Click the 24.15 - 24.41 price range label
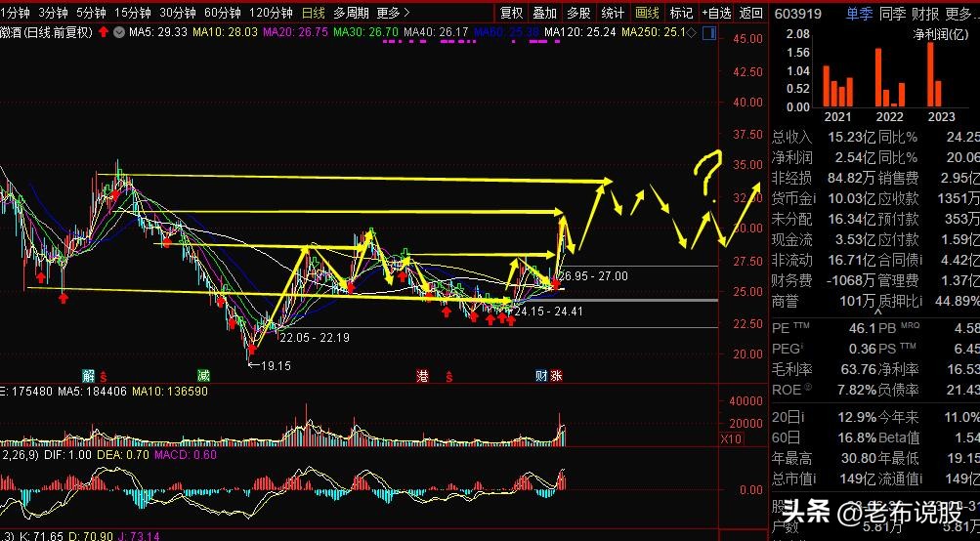 pos(548,311)
